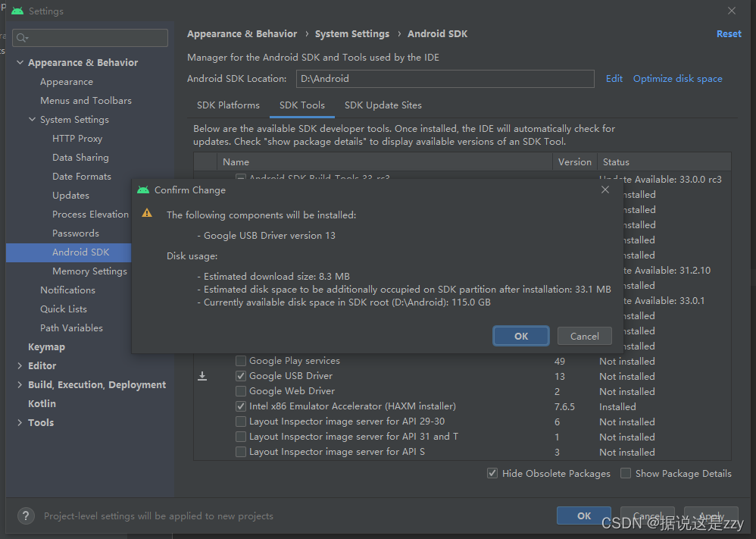Toggle Hide Obsolete Packages checkbox

point(492,473)
